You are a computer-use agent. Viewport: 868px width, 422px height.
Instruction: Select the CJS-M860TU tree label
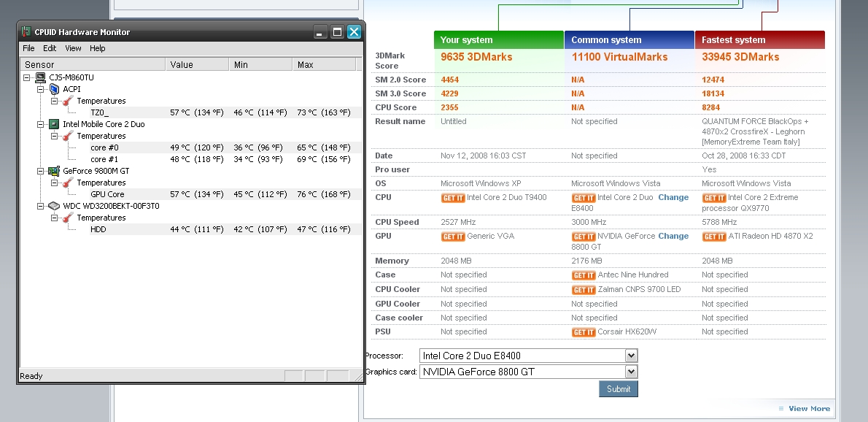71,77
